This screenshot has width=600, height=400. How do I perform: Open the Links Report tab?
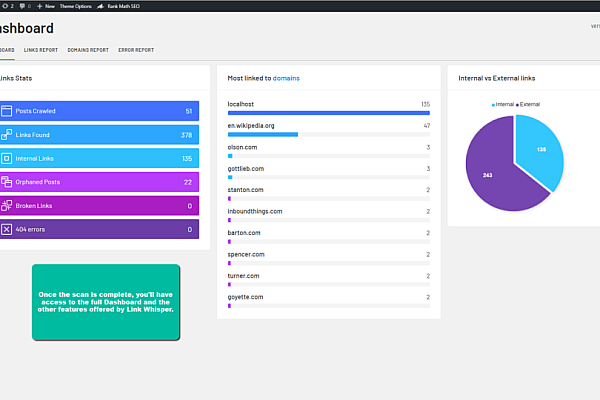tap(41, 49)
